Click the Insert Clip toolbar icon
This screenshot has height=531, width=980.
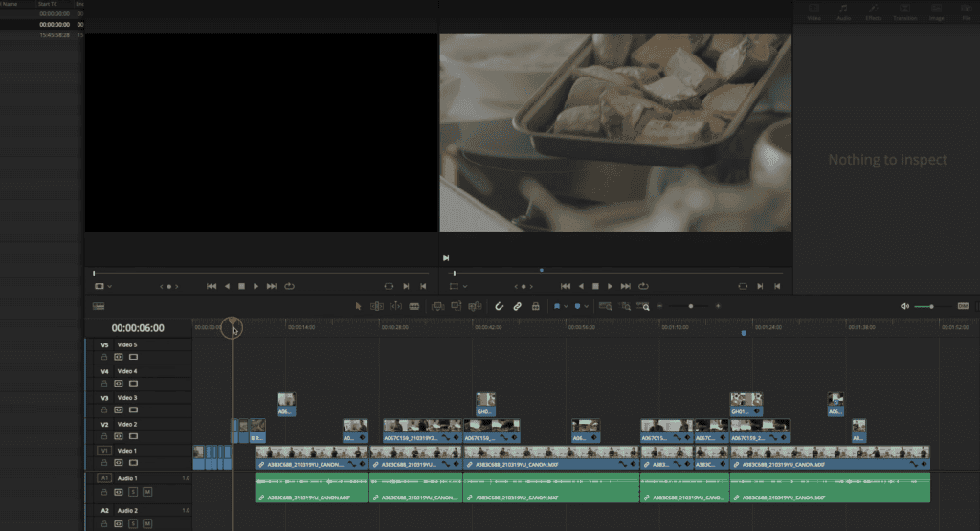[x=437, y=306]
